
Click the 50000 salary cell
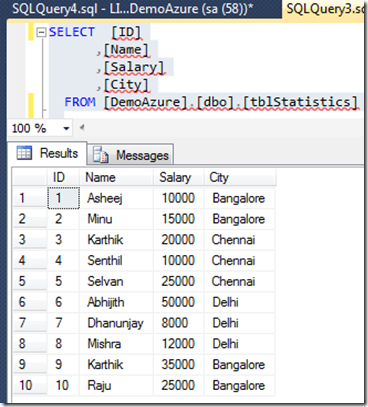179,302
